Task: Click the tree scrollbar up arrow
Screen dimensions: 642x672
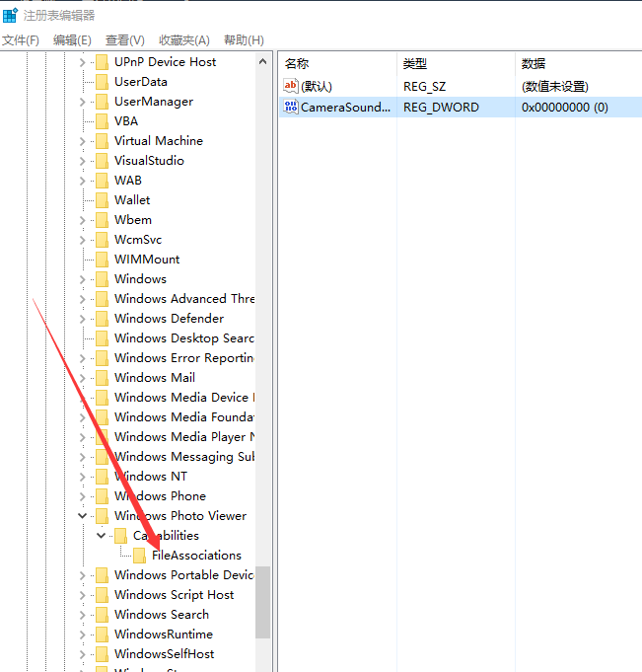Action: (x=263, y=62)
